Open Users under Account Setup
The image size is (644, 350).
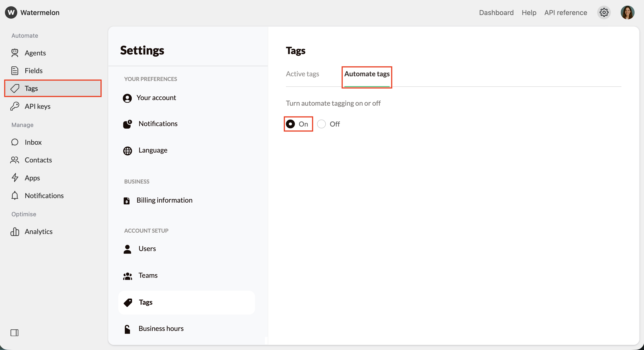tap(147, 248)
